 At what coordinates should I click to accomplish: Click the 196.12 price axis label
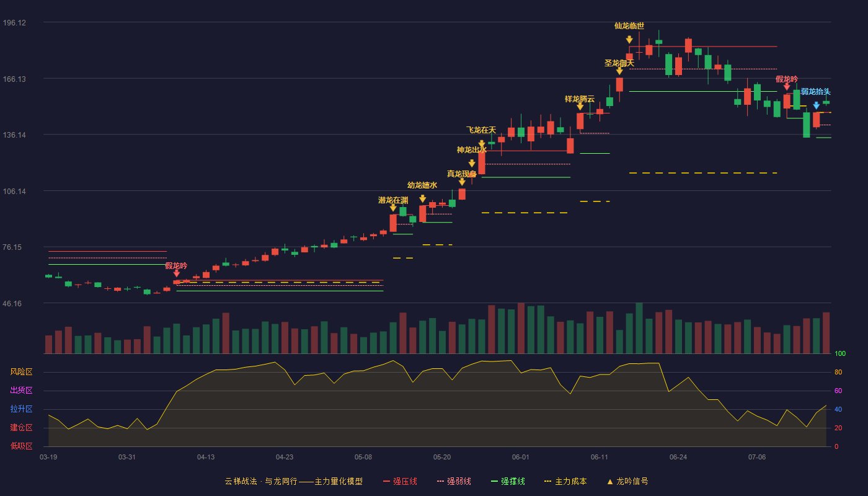tap(14, 23)
